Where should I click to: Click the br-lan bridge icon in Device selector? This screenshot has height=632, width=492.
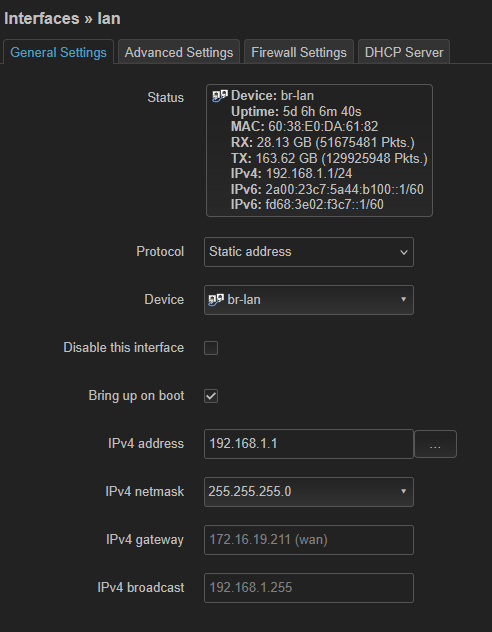pos(216,300)
